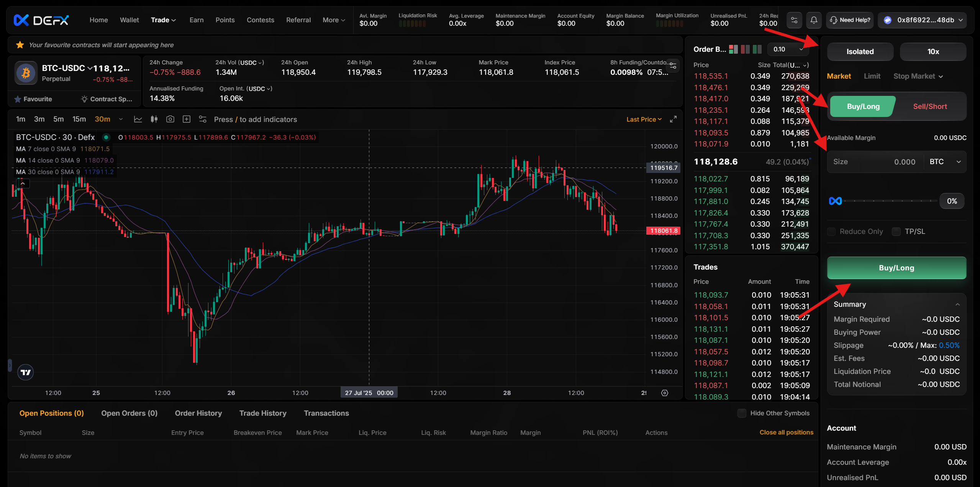
Task: Open the Trade menu dropdown
Action: click(163, 20)
